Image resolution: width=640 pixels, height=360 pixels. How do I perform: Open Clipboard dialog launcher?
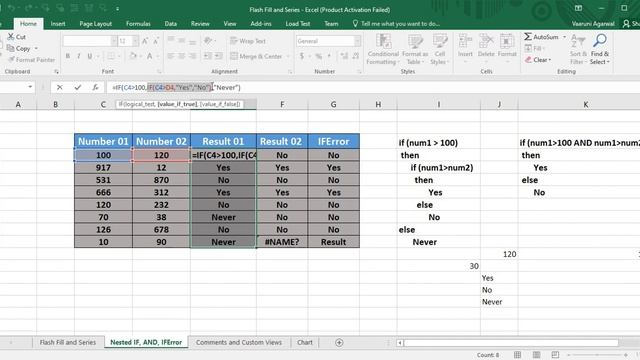(x=56, y=72)
